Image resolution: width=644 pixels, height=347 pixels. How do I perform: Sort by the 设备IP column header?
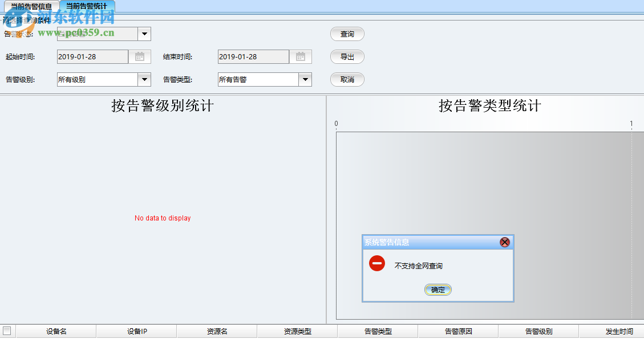coord(137,332)
